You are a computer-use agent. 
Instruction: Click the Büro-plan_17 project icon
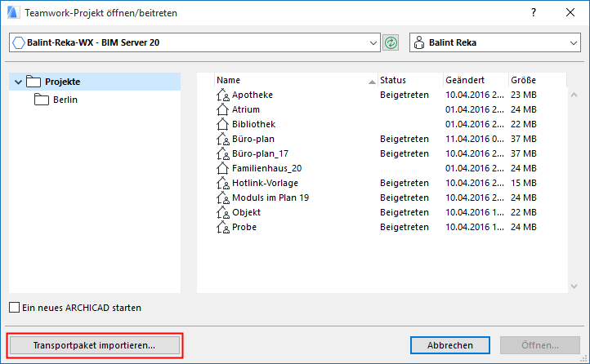pos(223,153)
